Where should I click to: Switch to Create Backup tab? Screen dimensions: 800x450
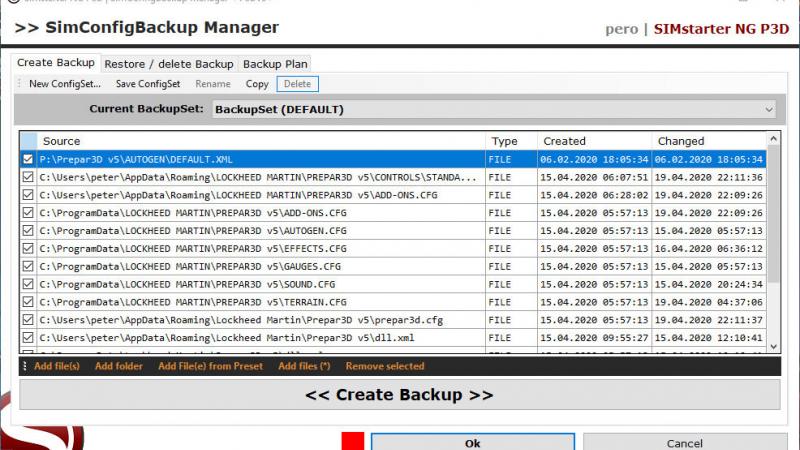point(56,63)
